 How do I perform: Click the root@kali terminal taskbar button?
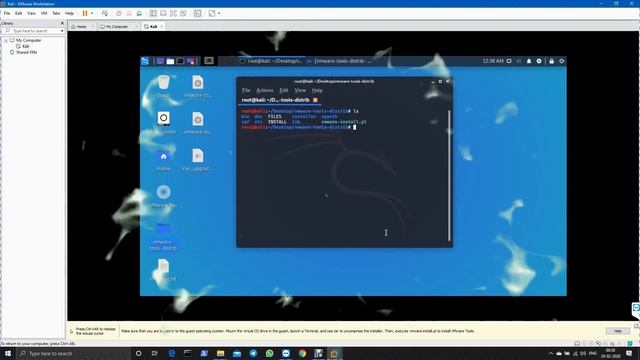click(271, 61)
